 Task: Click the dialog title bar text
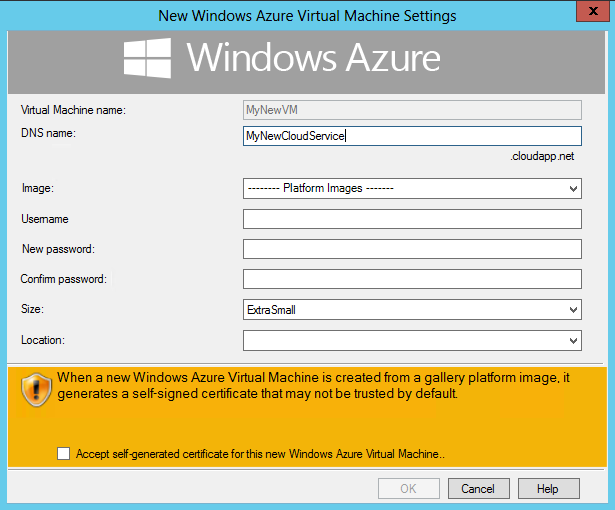click(x=307, y=15)
